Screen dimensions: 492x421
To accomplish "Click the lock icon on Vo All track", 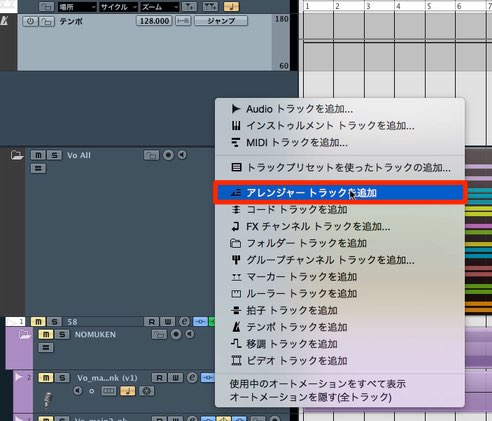I will (x=151, y=155).
